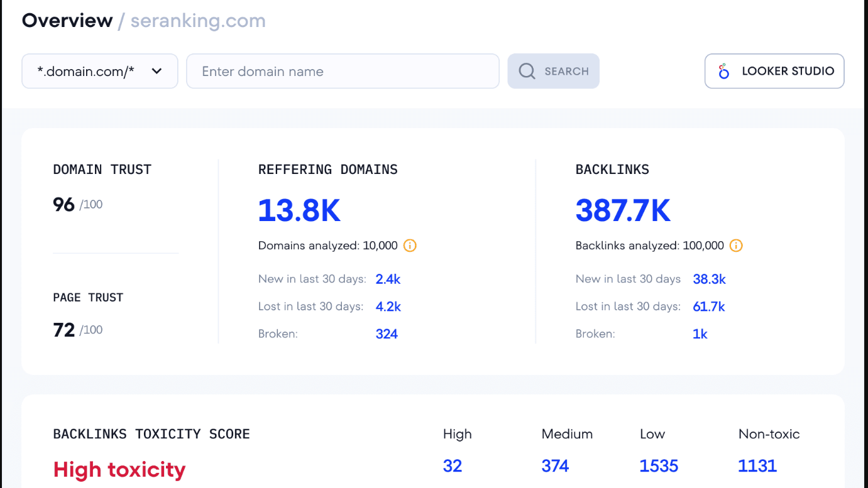Click the info icon beside backlinks analyzed
The height and width of the screenshot is (488, 868).
(735, 246)
